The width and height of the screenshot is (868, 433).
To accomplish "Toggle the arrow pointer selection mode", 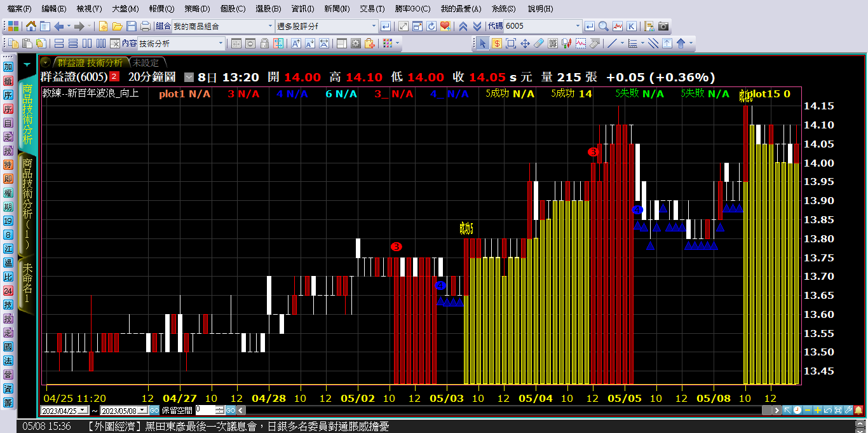I will tap(482, 43).
